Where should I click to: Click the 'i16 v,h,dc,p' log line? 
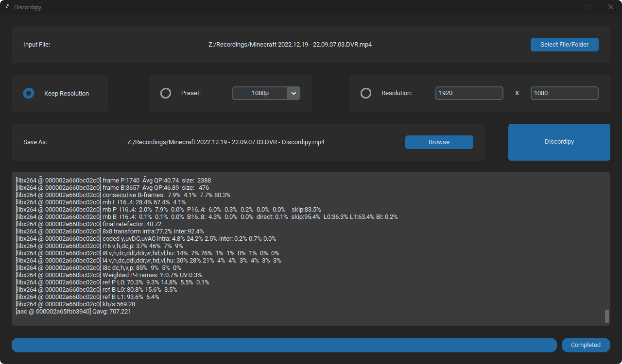(x=99, y=246)
